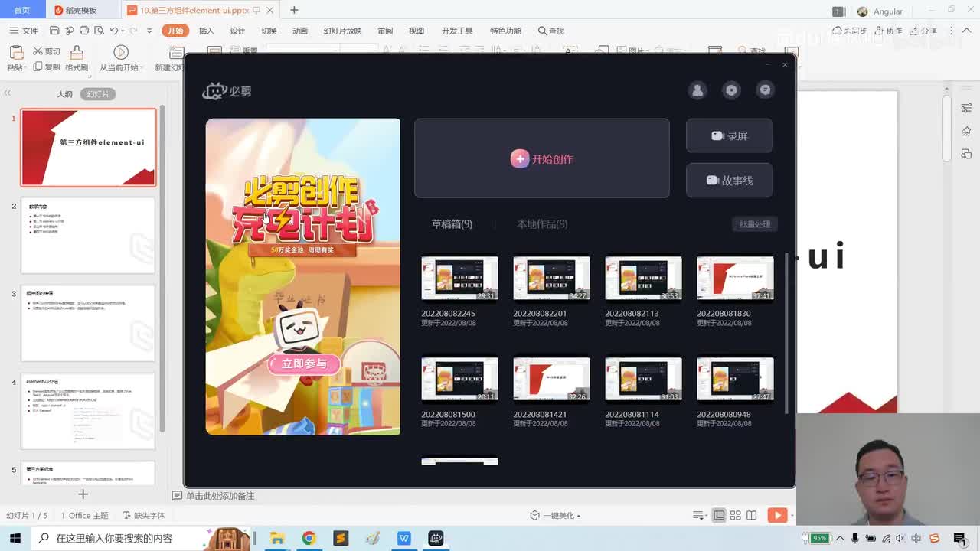The height and width of the screenshot is (551, 980).
Task: Select slide 3 thumbnail in panel
Action: [88, 323]
